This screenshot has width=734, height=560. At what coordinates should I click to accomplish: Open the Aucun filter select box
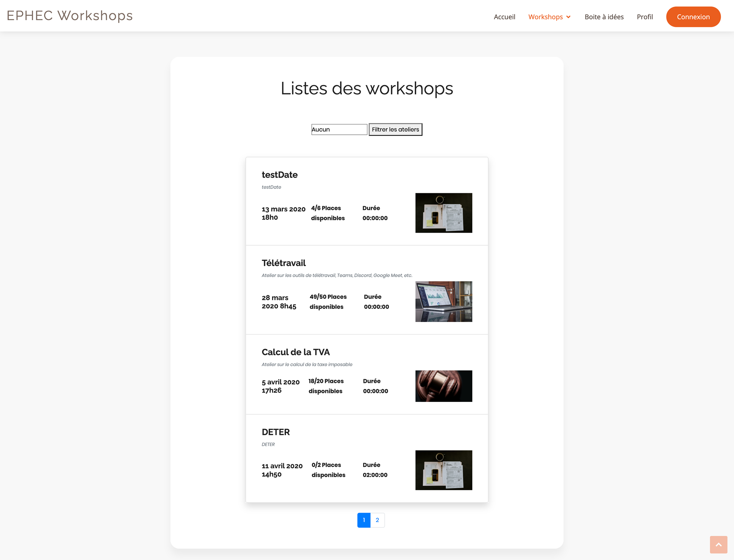click(339, 129)
